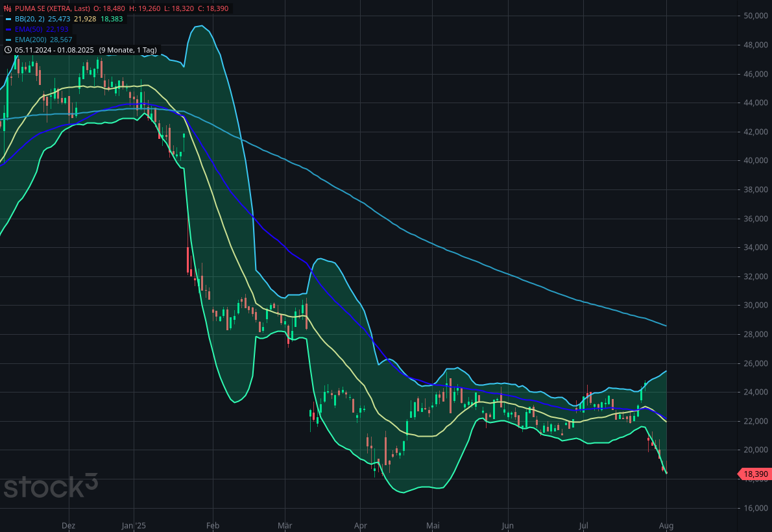Click the last candlestick at chart's right end

tap(664, 468)
